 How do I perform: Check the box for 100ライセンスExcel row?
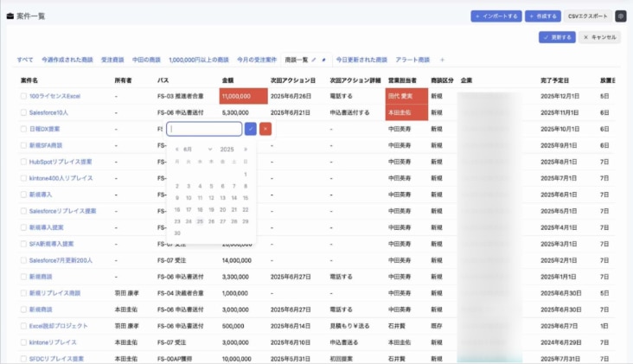click(24, 96)
